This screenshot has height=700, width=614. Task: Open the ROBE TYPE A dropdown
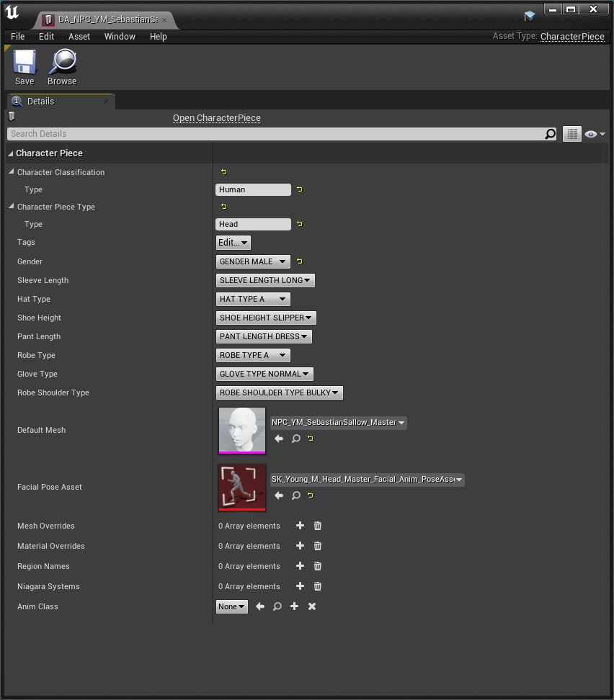click(x=253, y=355)
